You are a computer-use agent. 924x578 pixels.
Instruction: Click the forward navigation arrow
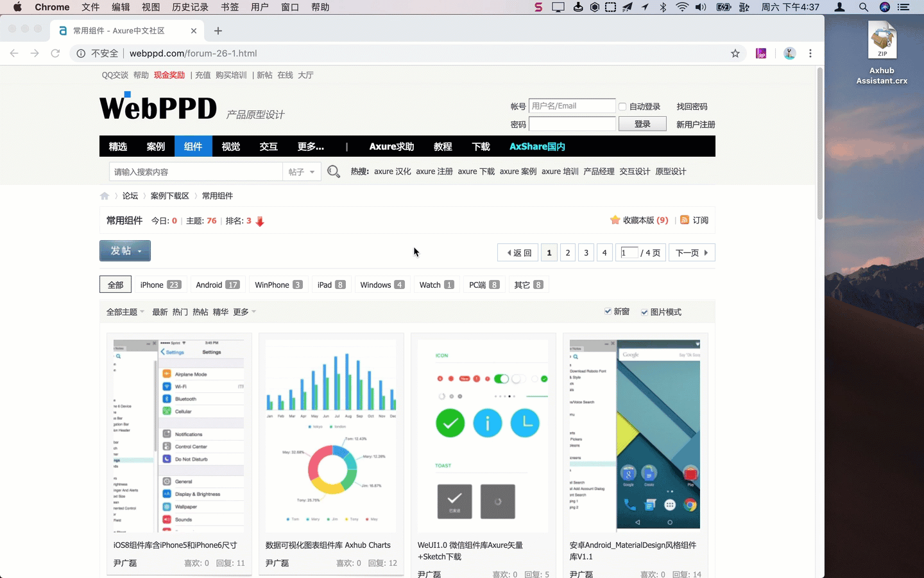click(x=35, y=53)
